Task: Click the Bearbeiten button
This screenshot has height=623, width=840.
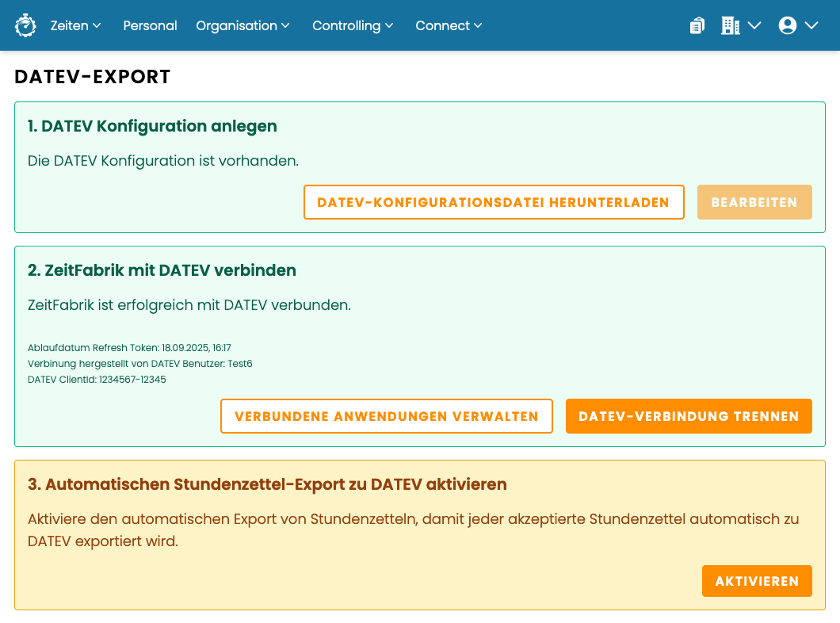Action: pos(754,202)
